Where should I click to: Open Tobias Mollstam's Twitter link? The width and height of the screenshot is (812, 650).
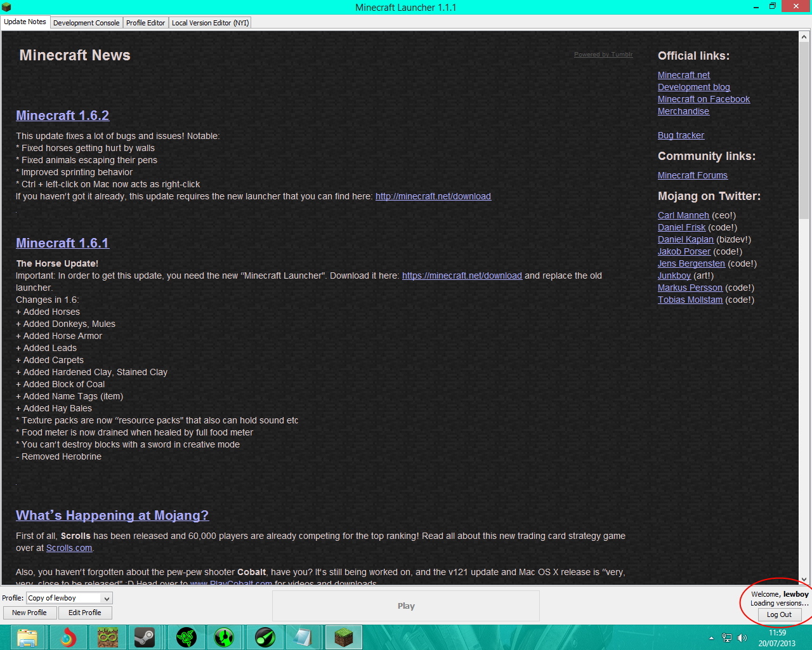(x=690, y=300)
